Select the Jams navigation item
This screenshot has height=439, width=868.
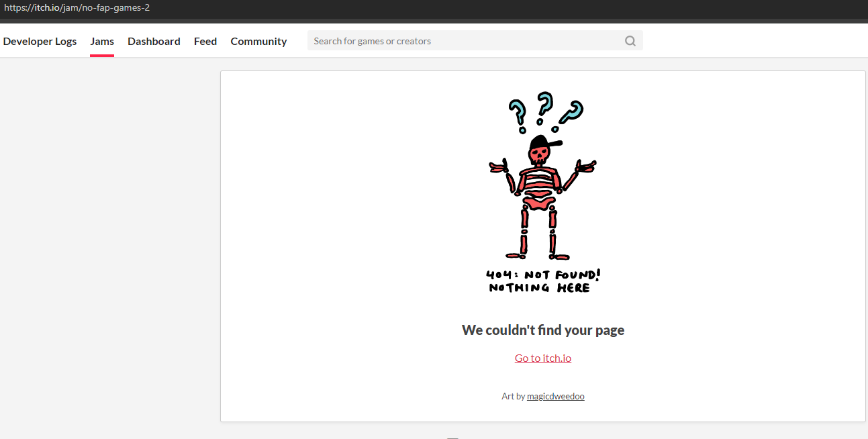point(102,41)
